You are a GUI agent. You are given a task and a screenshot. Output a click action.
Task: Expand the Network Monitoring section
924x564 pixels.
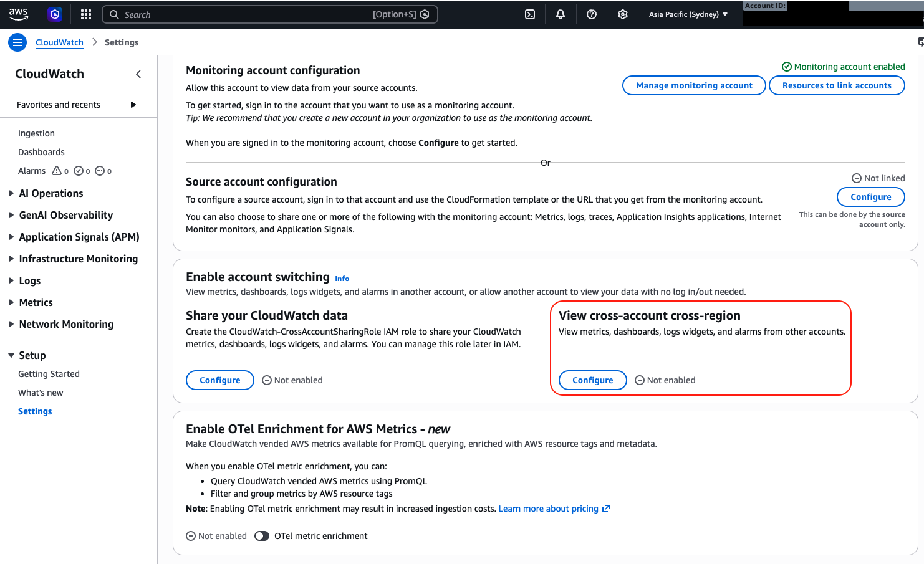click(11, 324)
